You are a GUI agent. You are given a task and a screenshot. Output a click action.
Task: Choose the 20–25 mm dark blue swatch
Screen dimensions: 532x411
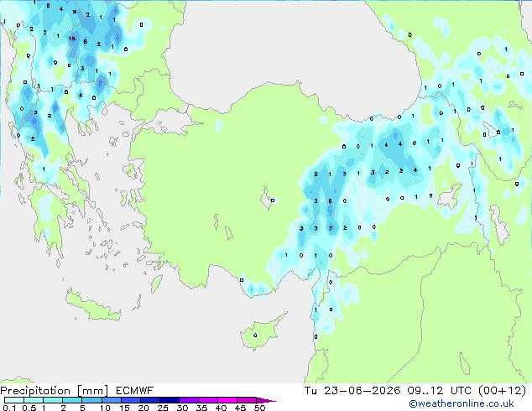point(149,400)
